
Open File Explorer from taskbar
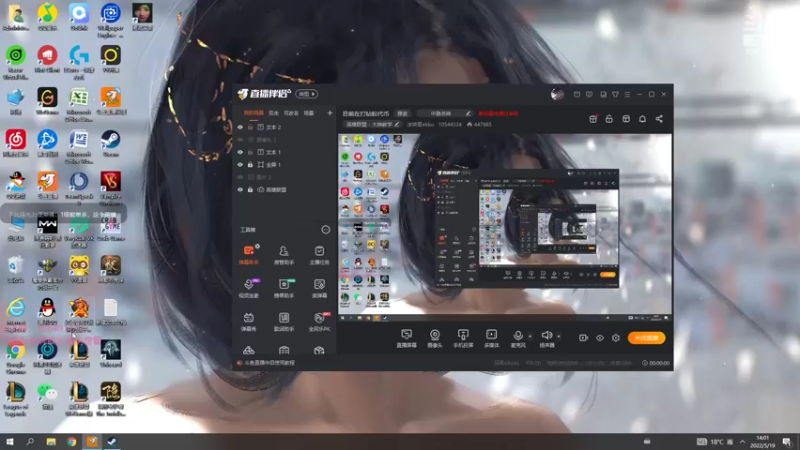point(51,442)
